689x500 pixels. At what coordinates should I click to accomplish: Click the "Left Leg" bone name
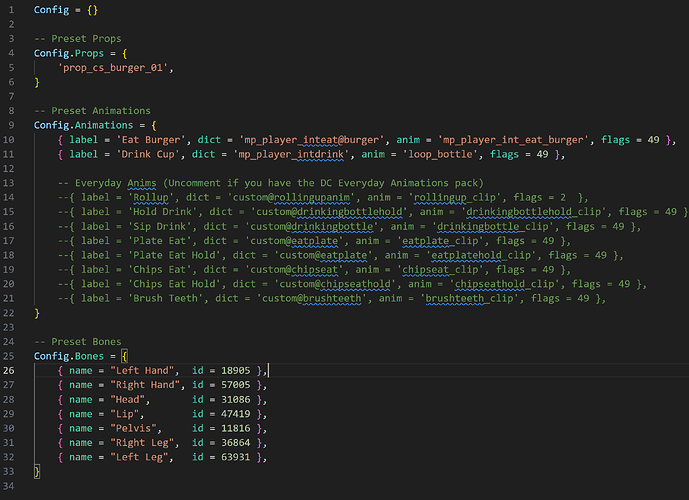[x=139, y=457]
